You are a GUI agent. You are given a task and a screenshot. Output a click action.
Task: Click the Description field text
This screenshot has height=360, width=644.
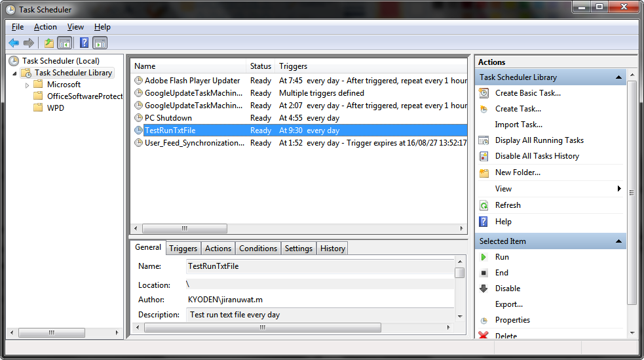click(x=235, y=315)
